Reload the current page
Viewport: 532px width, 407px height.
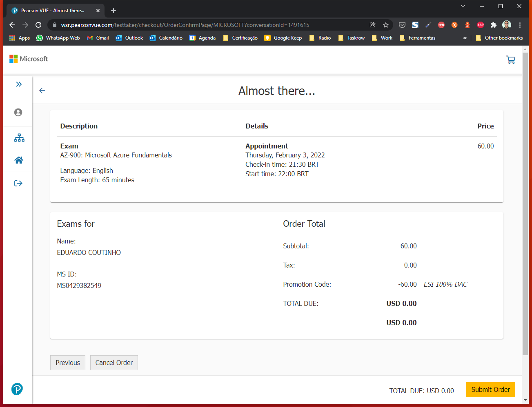(x=38, y=25)
